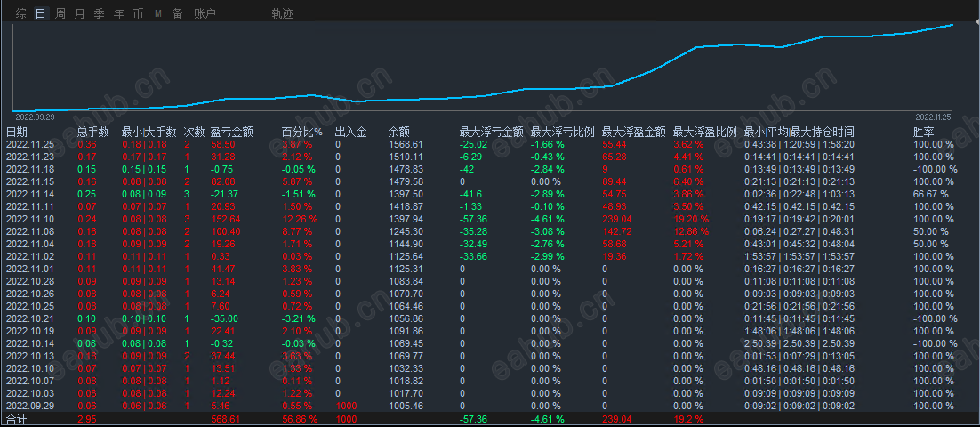
Task: Click the equity curve chart
Action: pyautogui.click(x=483, y=68)
